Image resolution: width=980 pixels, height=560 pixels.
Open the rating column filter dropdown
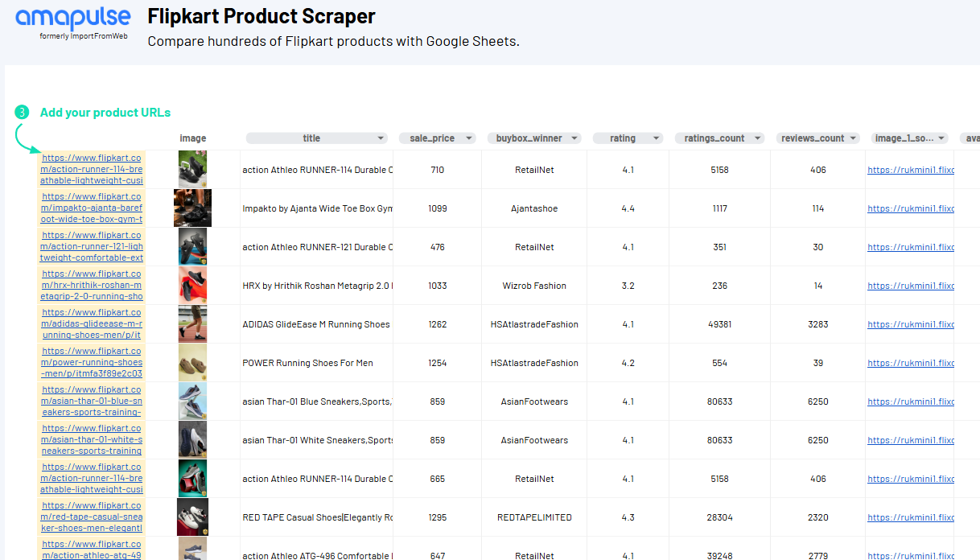pyautogui.click(x=657, y=138)
